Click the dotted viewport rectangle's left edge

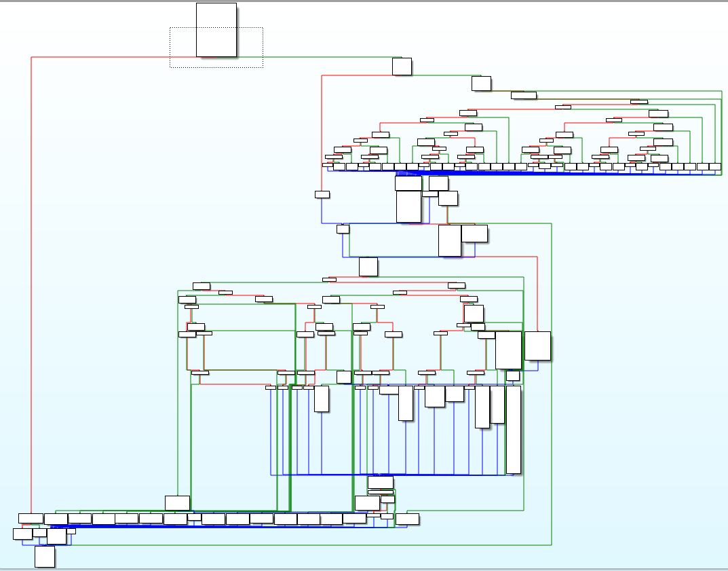tap(170, 48)
